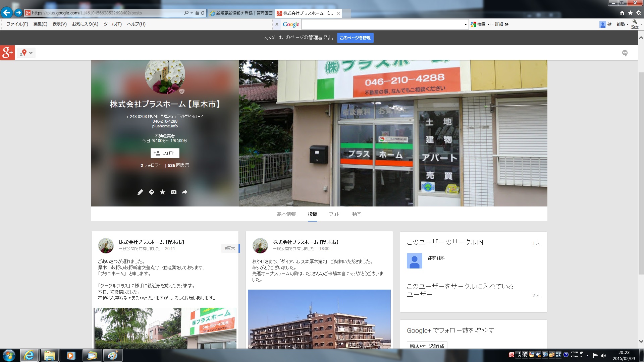Screen dimensions: 644x362
Task: Click the 新しいページを作成 button
Action: 427,346
